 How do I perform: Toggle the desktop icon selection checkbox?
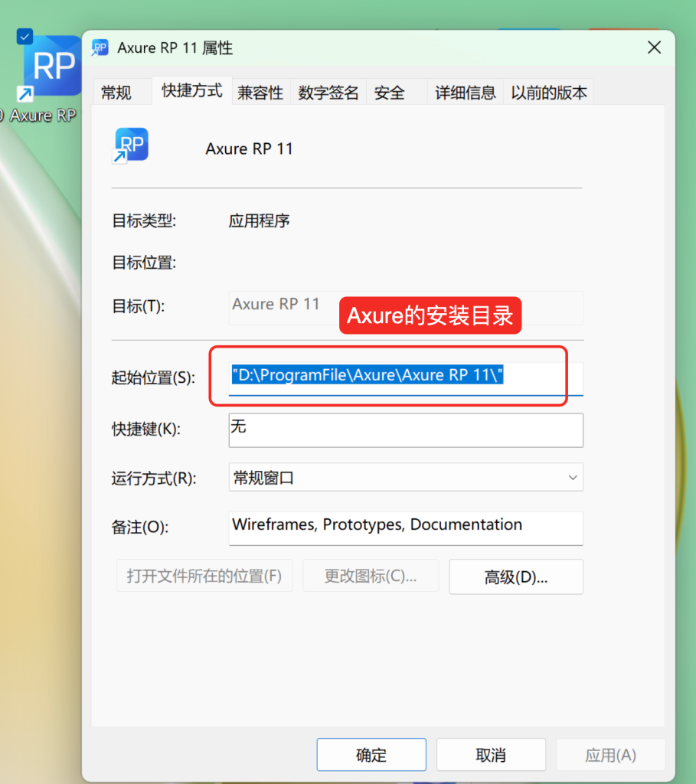pyautogui.click(x=25, y=35)
